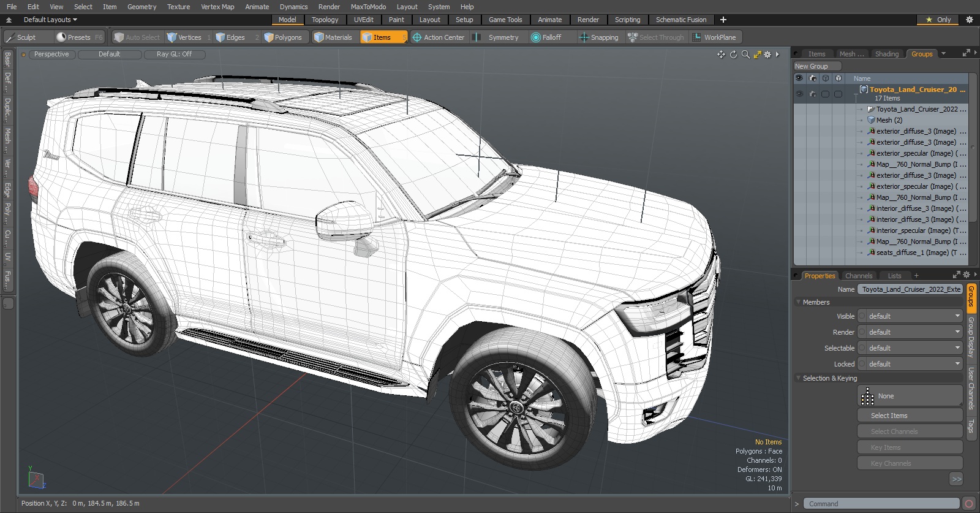This screenshot has width=980, height=513.
Task: Open the Geometry menu
Action: pyautogui.click(x=141, y=7)
